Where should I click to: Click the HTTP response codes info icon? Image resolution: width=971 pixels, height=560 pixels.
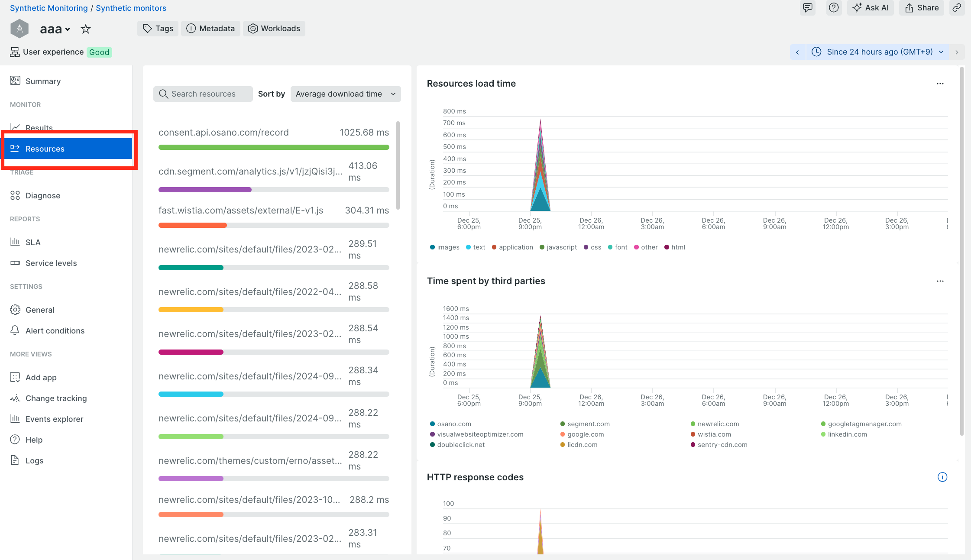tap(942, 477)
